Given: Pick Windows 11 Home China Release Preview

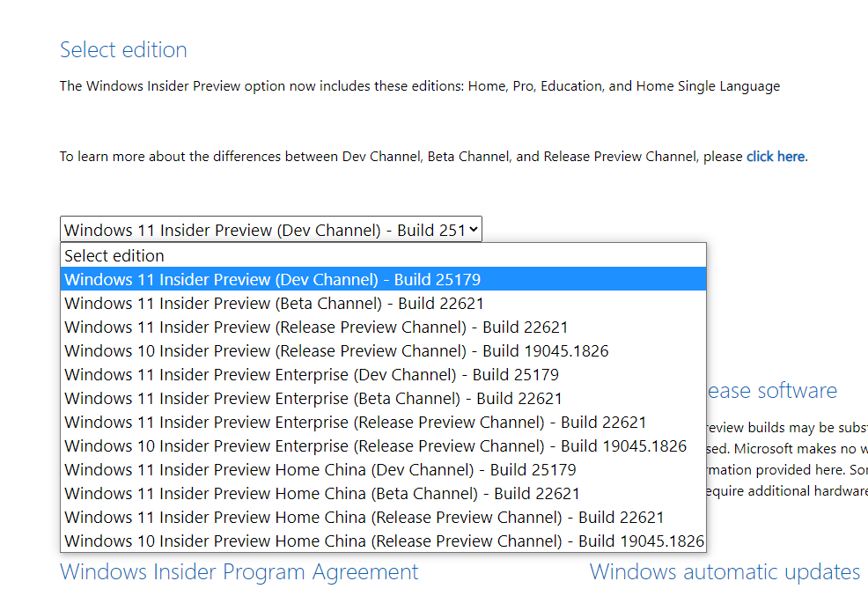Looking at the screenshot, I should coord(383,518).
